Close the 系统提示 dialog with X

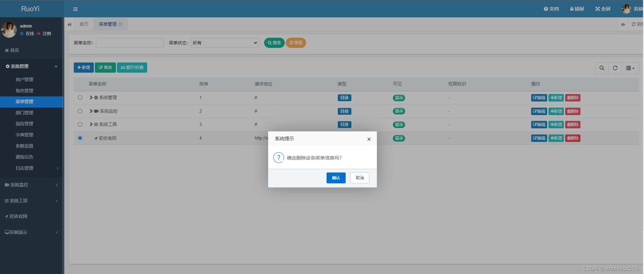tap(369, 139)
